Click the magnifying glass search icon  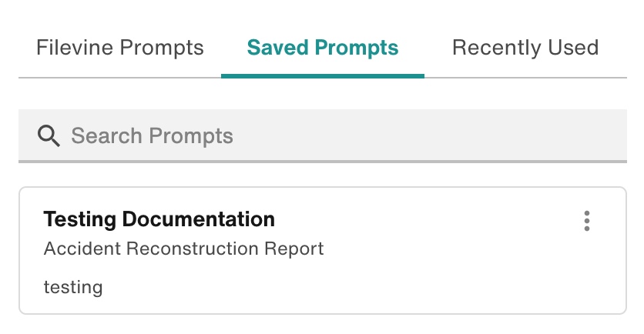[x=49, y=136]
